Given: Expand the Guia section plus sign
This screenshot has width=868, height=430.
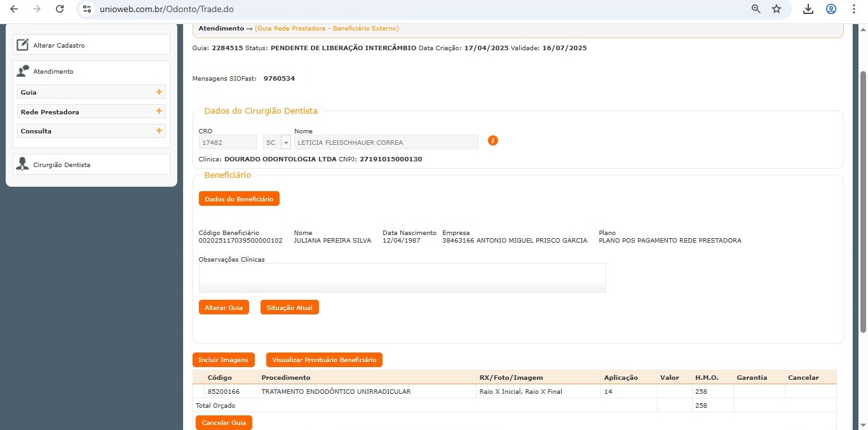Looking at the screenshot, I should point(159,92).
